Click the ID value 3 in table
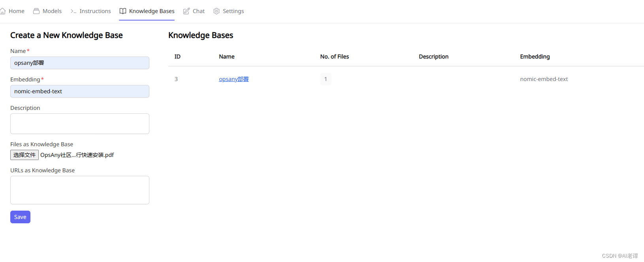This screenshot has height=262, width=644. tap(176, 79)
